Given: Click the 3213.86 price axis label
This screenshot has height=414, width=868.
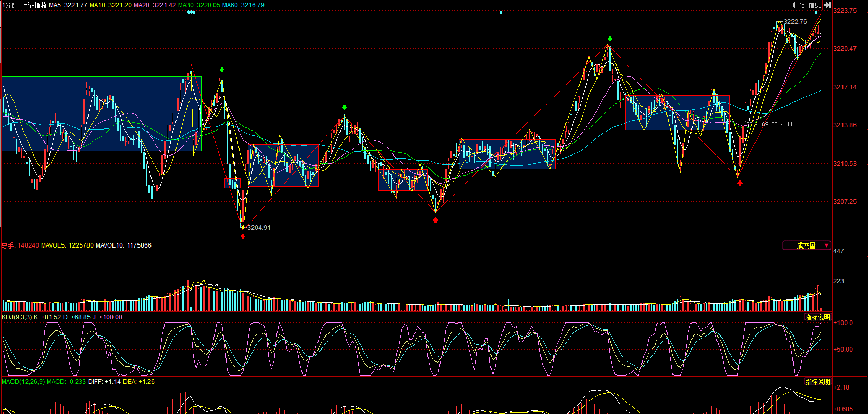Looking at the screenshot, I should point(845,125).
